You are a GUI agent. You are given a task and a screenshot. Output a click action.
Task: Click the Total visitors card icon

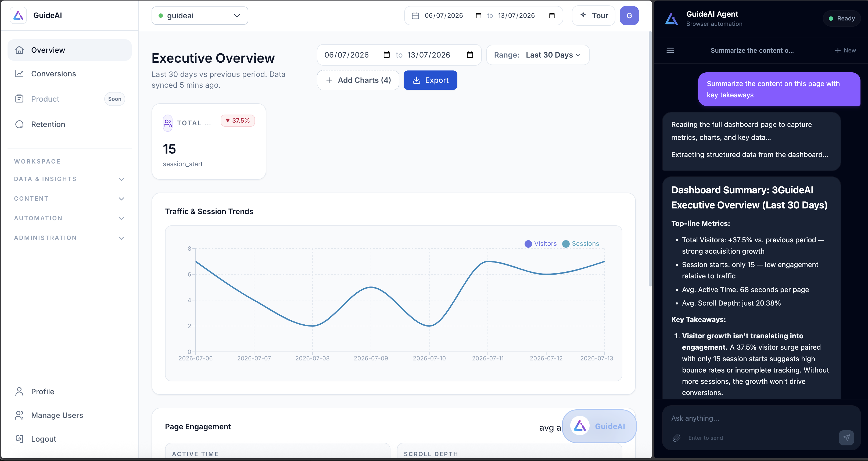coord(167,123)
